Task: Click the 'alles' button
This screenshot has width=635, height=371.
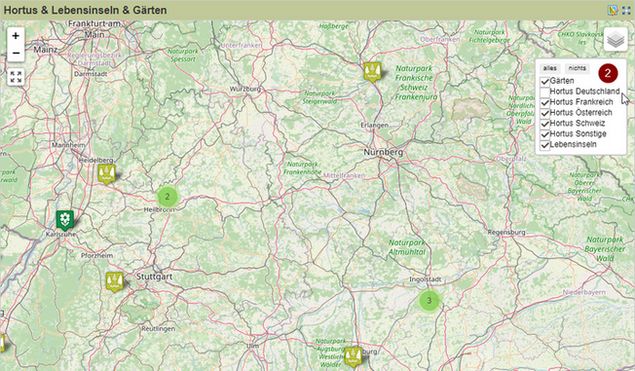Action: pos(550,68)
